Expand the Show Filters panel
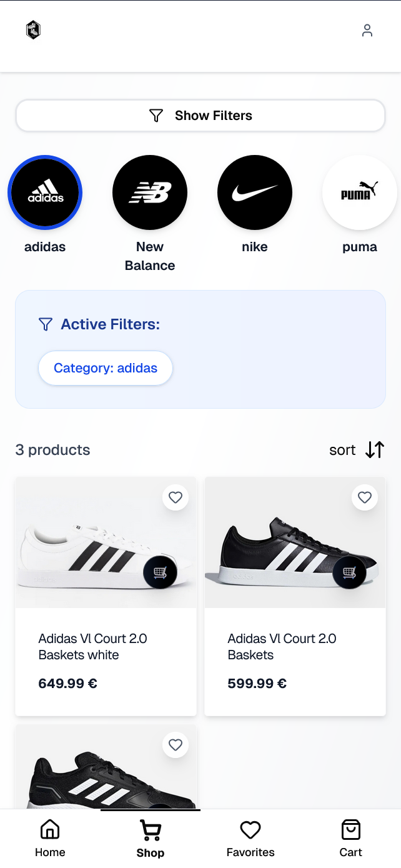 [x=200, y=116]
